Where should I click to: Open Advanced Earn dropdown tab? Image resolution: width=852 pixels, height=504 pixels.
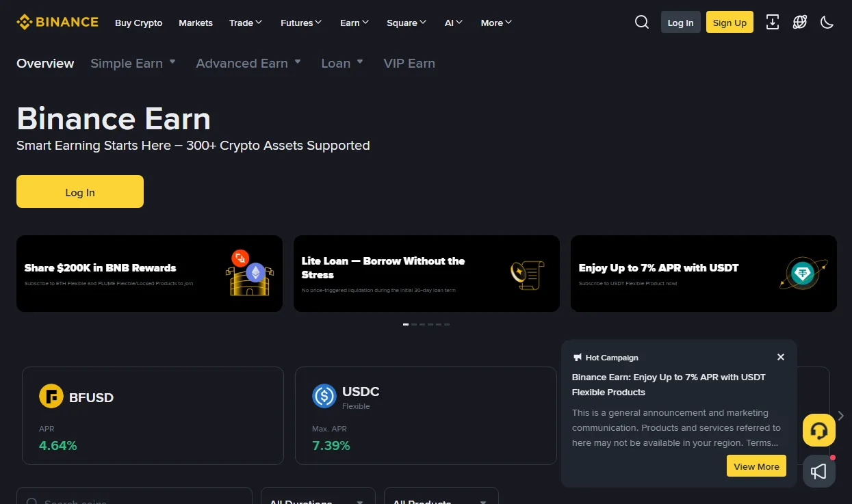[248, 63]
